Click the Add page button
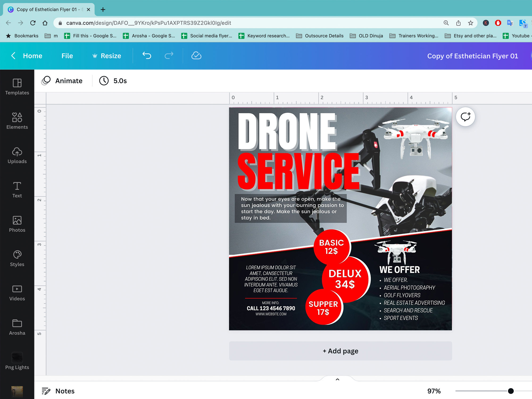 click(x=340, y=351)
